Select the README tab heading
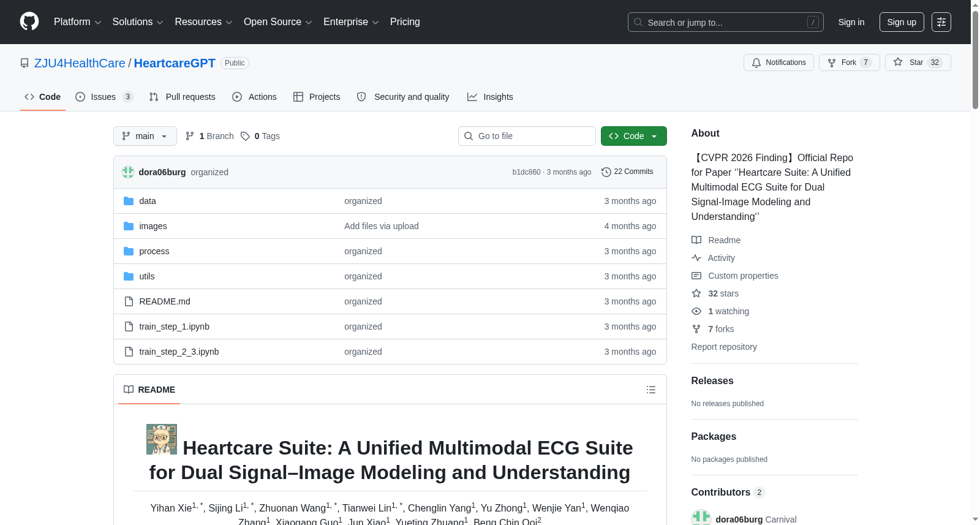This screenshot has height=525, width=980. (149, 390)
